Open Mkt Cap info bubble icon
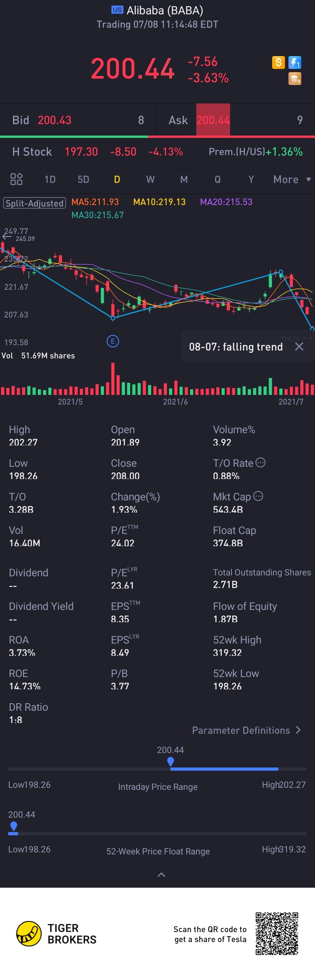The image size is (315, 980). (x=258, y=496)
